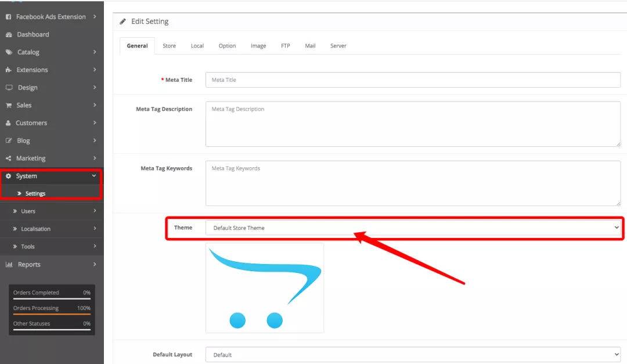627x364 pixels.
Task: Click the Marketing share icon
Action: coord(8,158)
